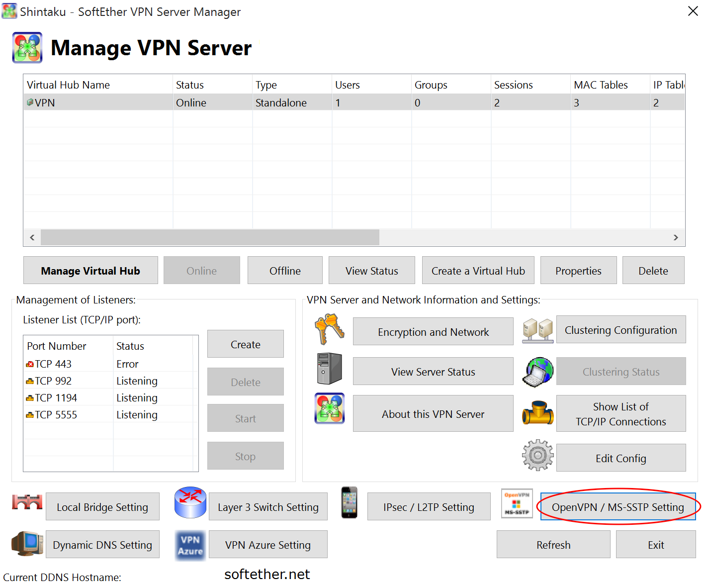Close the Server Manager window
This screenshot has width=708, height=588.
(693, 11)
